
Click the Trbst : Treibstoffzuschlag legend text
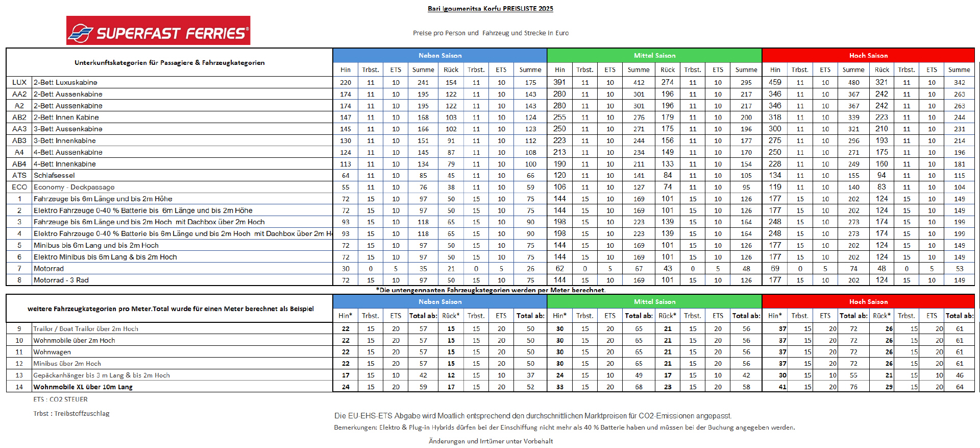pyautogui.click(x=71, y=414)
